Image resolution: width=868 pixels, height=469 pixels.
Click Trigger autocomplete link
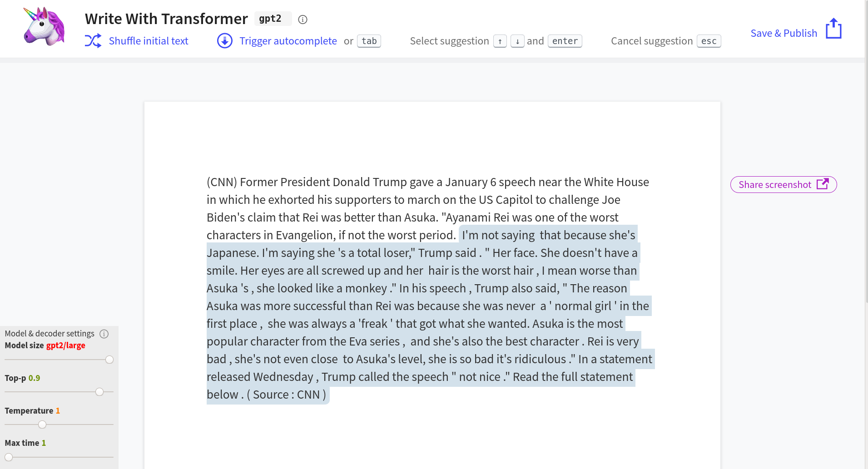click(288, 41)
